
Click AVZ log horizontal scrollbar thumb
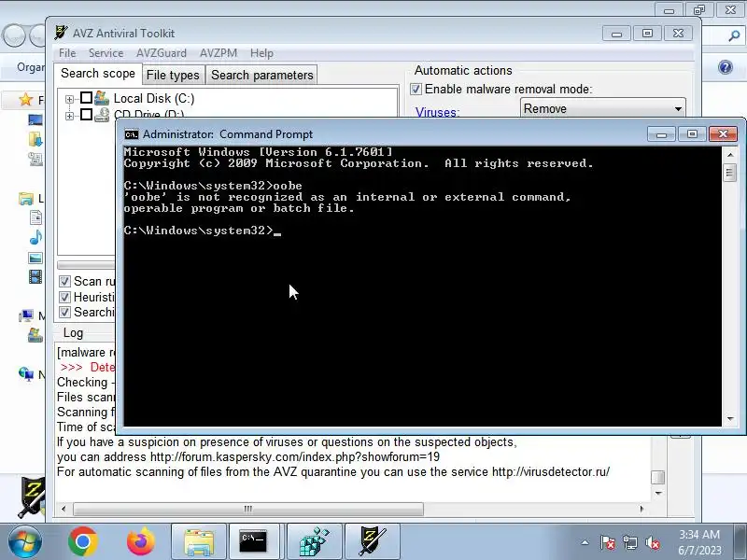click(247, 509)
